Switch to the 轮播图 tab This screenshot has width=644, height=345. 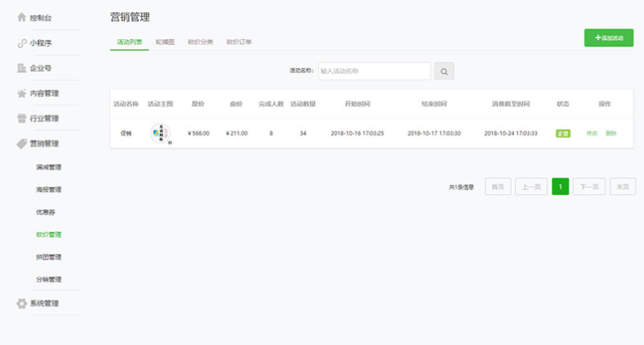[165, 41]
